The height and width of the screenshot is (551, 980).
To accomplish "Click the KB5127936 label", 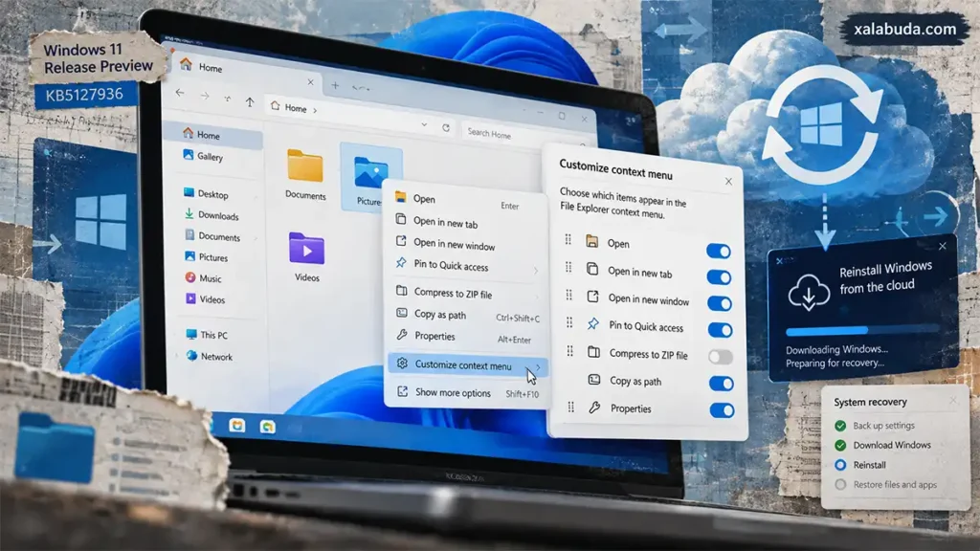I will (x=84, y=95).
